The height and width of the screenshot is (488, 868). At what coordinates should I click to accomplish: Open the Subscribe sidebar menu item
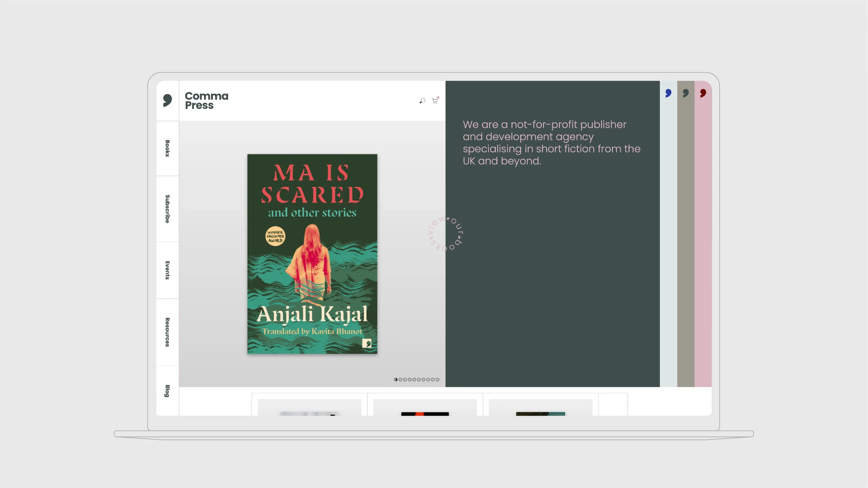(x=167, y=209)
